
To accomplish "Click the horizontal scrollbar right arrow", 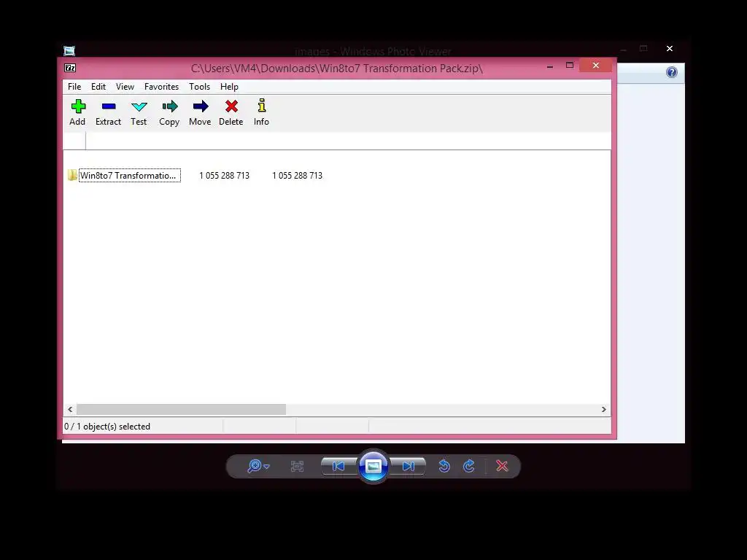I will tap(603, 410).
